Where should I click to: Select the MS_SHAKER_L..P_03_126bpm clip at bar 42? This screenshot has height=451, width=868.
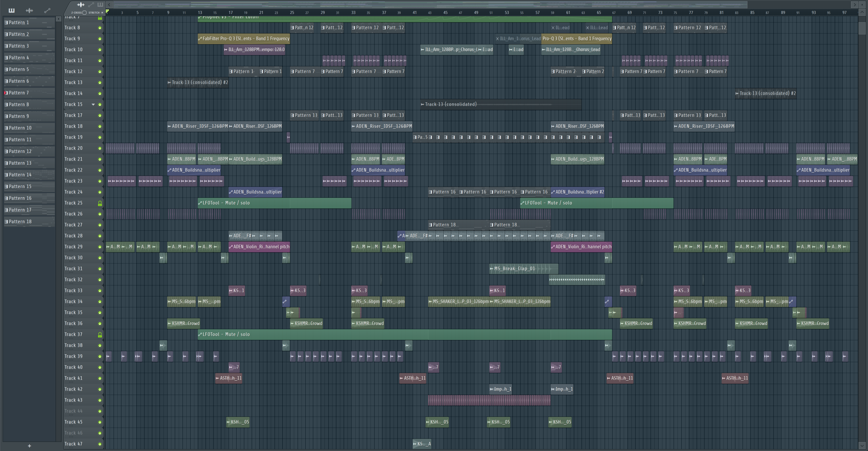(x=459, y=301)
